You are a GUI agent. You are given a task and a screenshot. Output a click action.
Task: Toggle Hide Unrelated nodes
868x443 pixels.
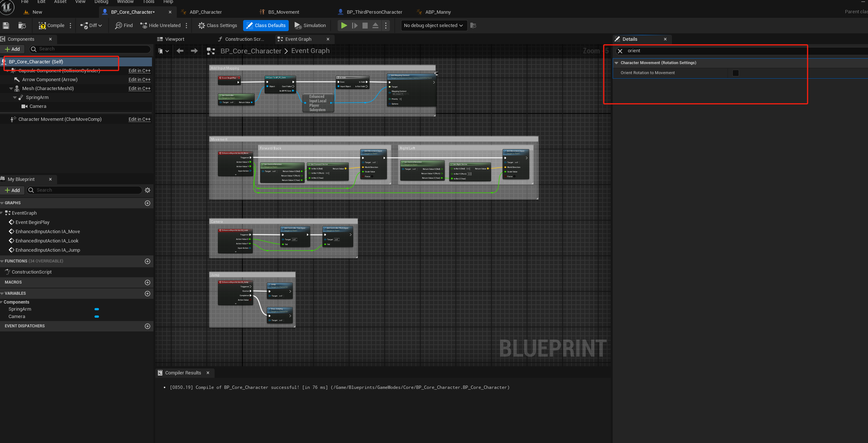click(160, 26)
